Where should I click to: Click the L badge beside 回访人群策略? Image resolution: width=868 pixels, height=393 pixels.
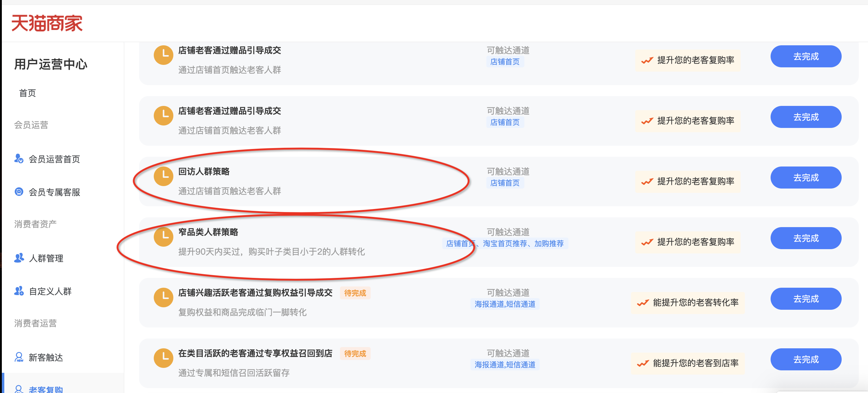pos(164,176)
